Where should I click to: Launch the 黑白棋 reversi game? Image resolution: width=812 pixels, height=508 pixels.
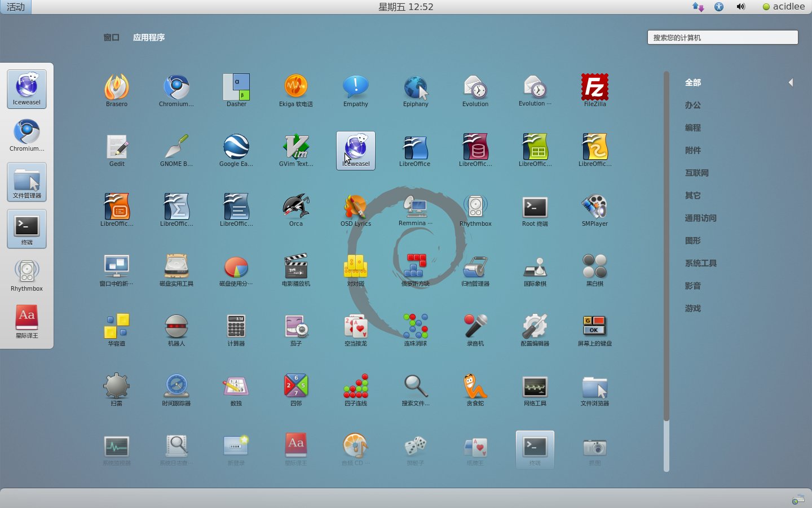pos(595,270)
